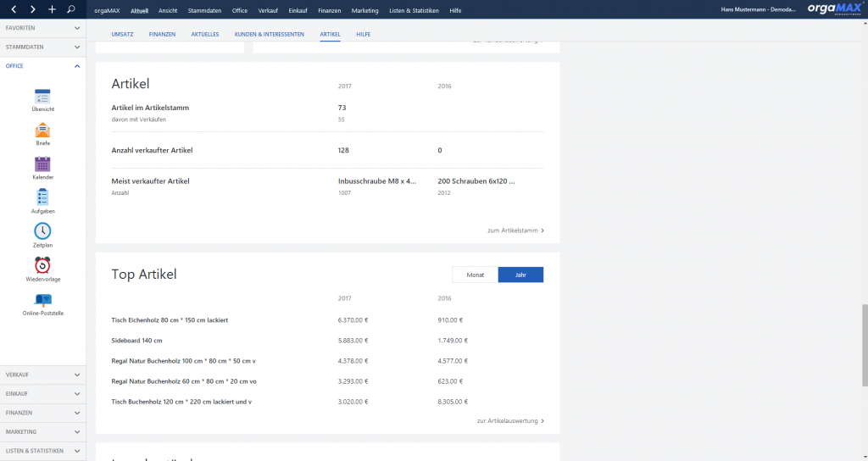Open the Ansicht menu

pyautogui.click(x=168, y=10)
